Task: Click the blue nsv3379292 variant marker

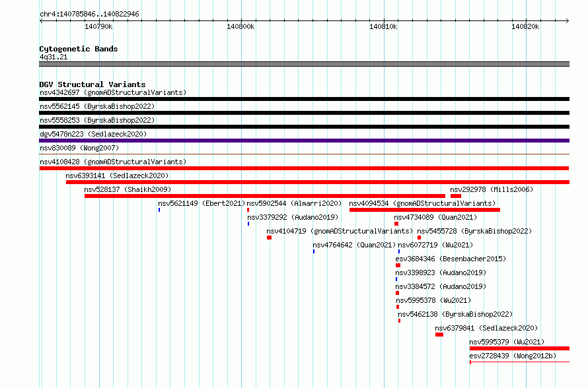Action: (x=248, y=224)
